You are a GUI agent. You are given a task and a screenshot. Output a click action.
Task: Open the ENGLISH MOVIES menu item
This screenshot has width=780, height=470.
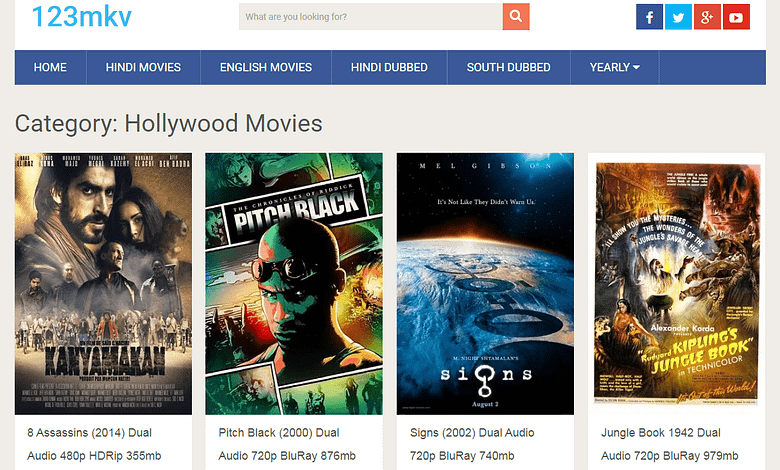[x=266, y=67]
